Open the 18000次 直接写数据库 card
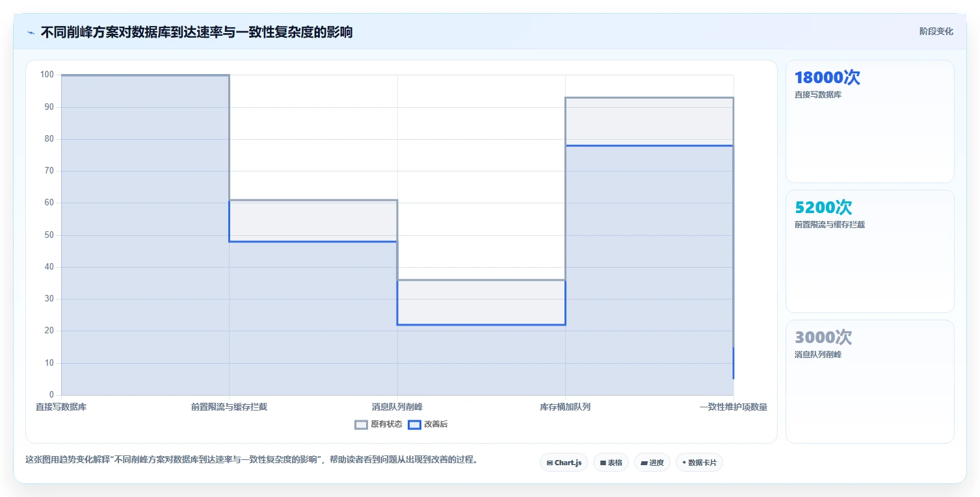Image resolution: width=980 pixels, height=497 pixels. [870, 121]
